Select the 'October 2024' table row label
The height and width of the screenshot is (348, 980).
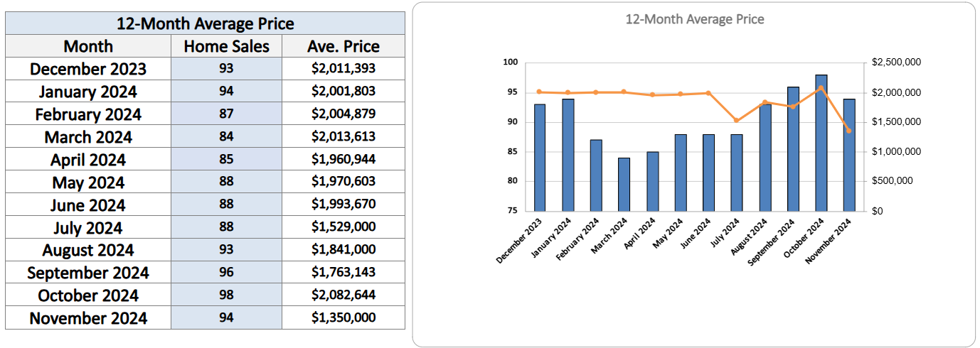point(88,295)
